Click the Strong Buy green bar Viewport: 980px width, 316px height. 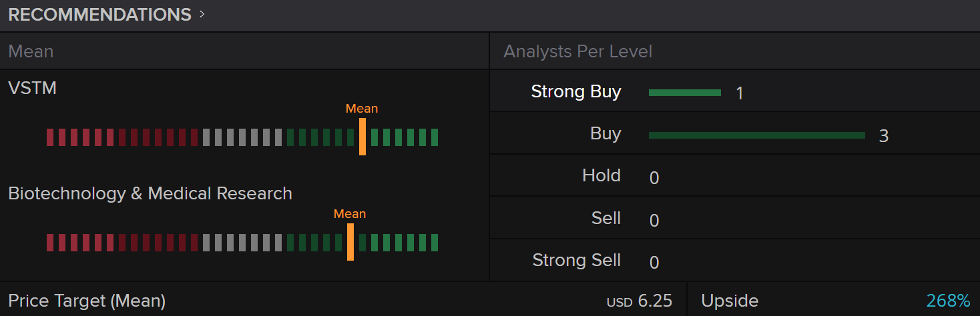[x=684, y=93]
